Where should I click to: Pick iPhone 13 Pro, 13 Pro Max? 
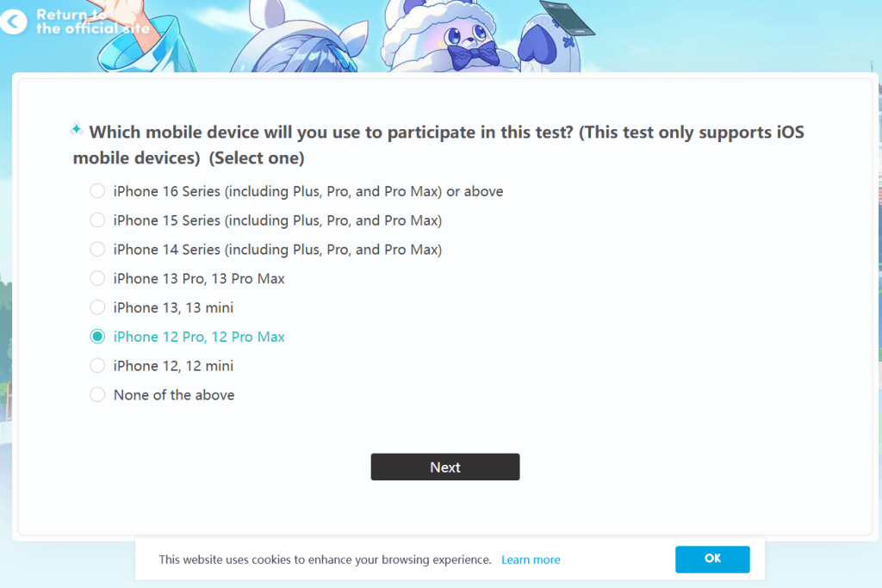click(97, 279)
